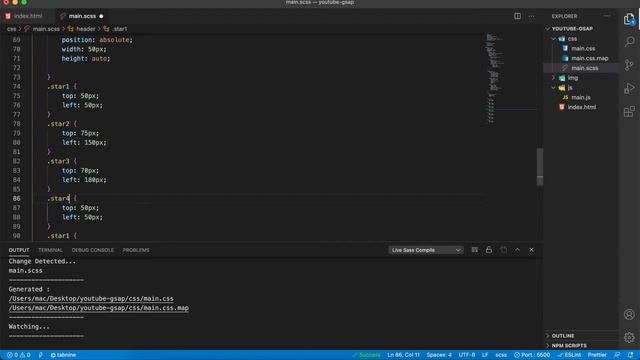Click 'position: absolute;' on line 69

97,40
